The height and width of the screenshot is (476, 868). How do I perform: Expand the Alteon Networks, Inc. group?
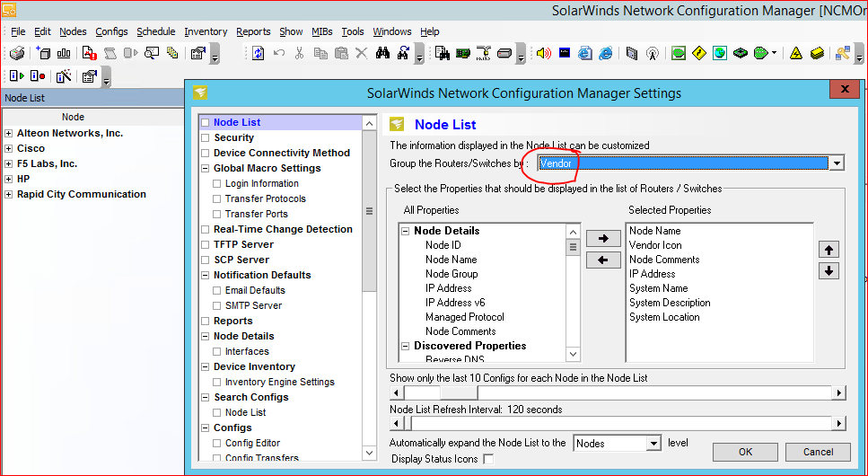(x=8, y=134)
